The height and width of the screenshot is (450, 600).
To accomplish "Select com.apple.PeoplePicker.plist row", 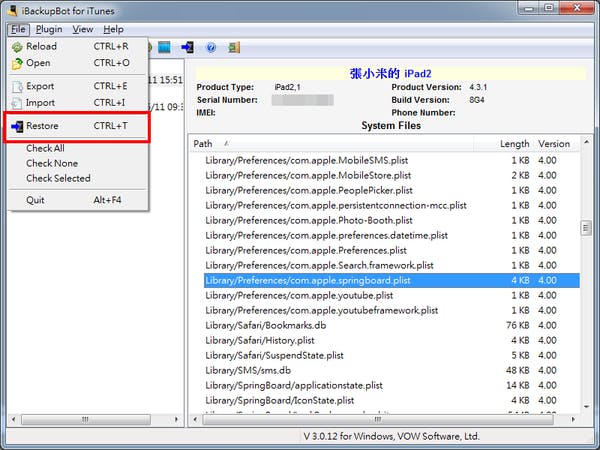I will tap(392, 190).
